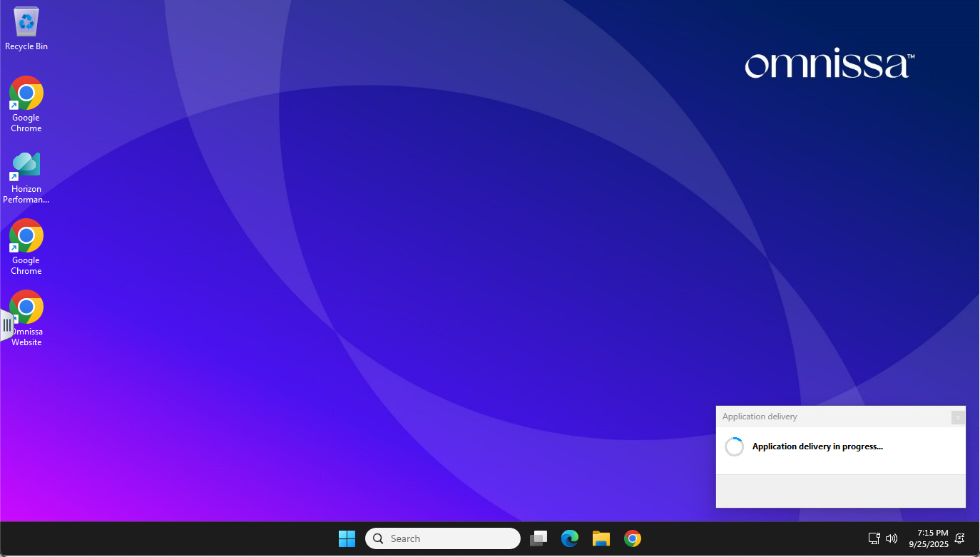980x557 pixels.
Task: Close the Application delivery popup
Action: pos(958,417)
